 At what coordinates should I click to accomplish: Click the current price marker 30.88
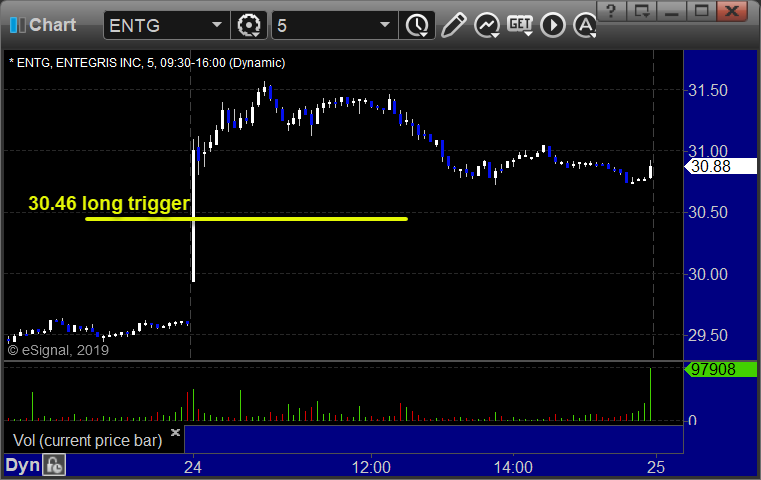pyautogui.click(x=720, y=166)
